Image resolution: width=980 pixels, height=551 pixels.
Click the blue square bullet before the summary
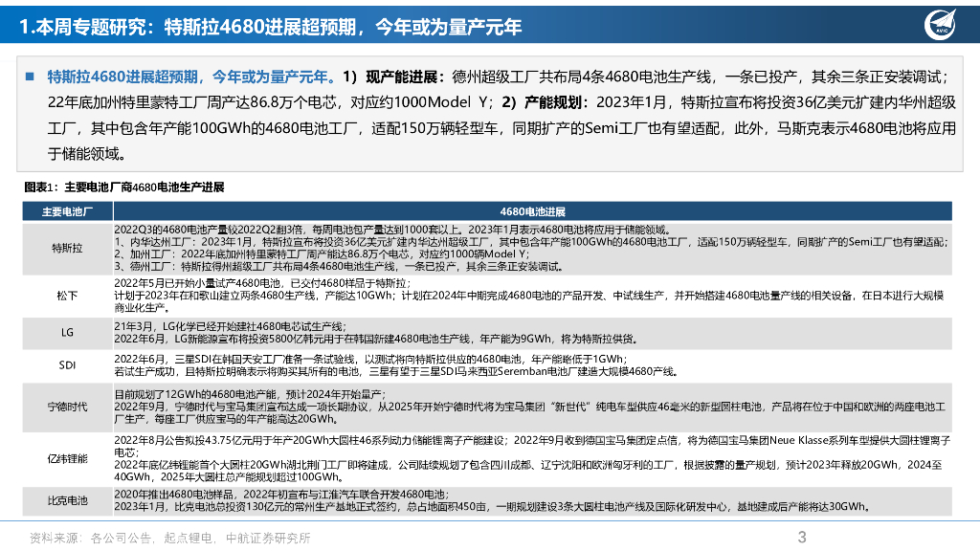(x=30, y=77)
